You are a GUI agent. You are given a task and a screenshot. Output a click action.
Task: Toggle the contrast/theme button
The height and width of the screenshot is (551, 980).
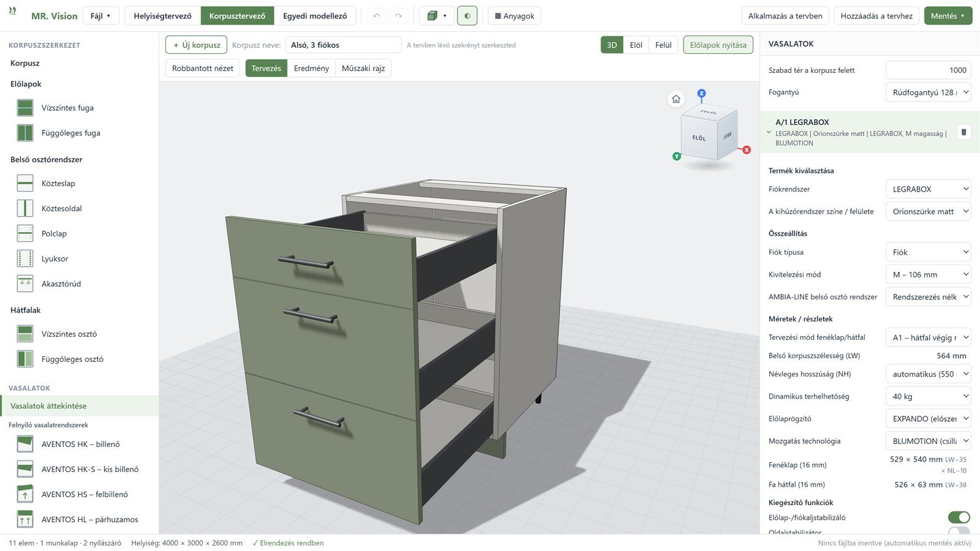[467, 16]
